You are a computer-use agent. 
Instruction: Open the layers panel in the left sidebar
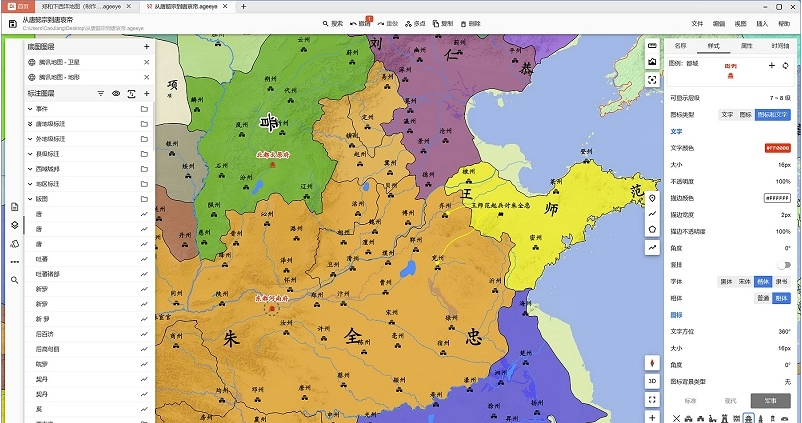click(x=14, y=225)
